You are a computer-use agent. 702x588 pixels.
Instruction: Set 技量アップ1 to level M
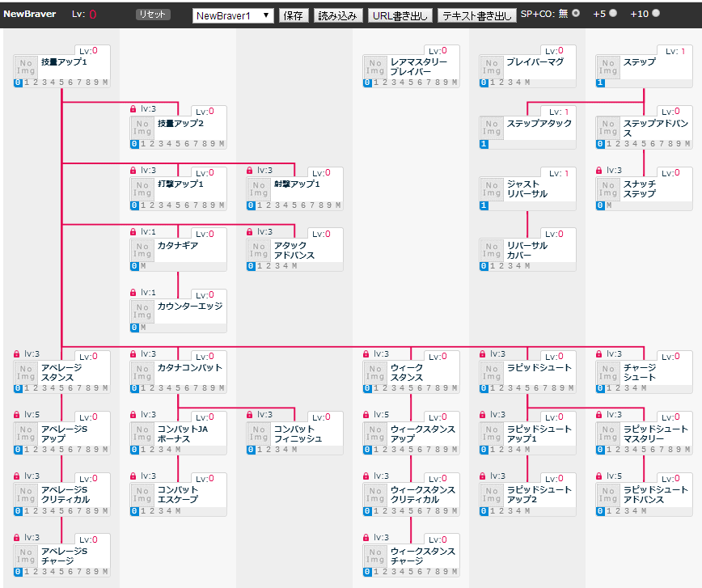tap(105, 82)
